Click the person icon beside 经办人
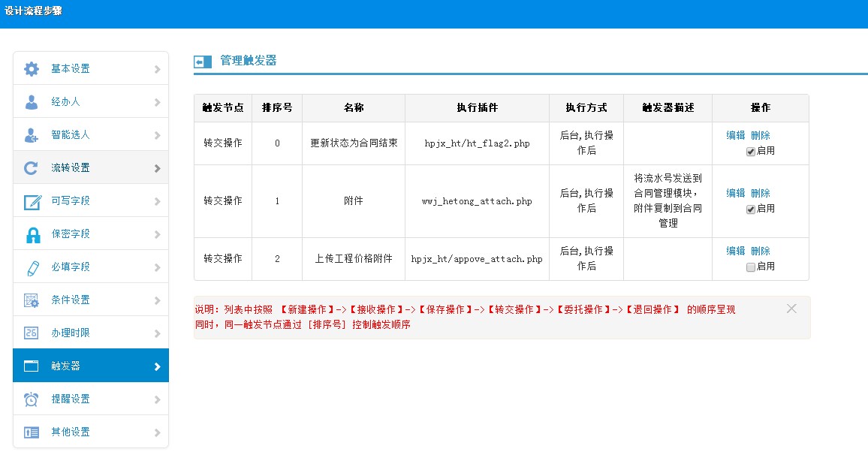Image resolution: width=868 pixels, height=461 pixels. tap(32, 102)
